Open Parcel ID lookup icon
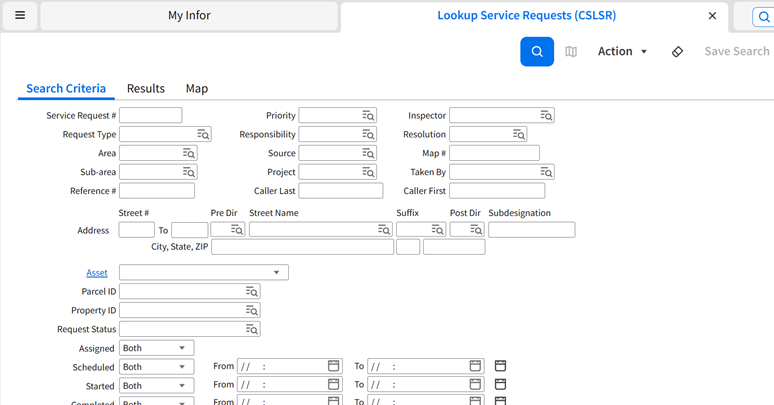 pos(252,291)
